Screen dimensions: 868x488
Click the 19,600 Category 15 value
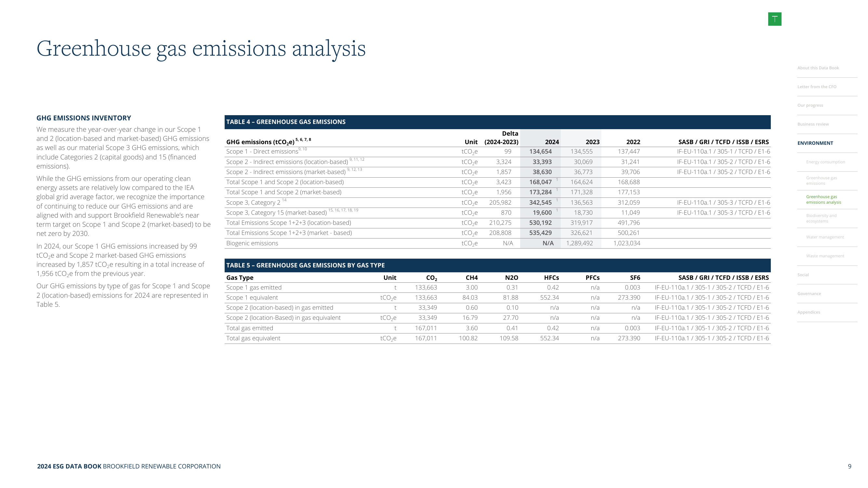(x=542, y=212)
